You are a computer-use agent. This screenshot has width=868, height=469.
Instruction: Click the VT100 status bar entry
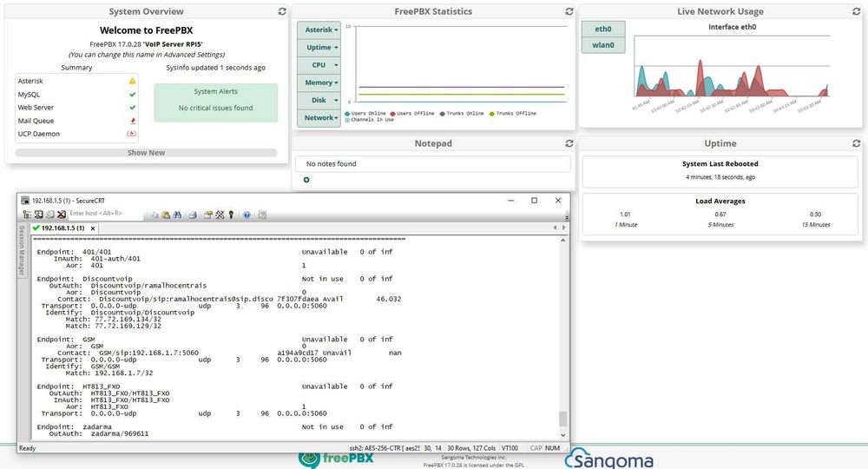click(510, 448)
